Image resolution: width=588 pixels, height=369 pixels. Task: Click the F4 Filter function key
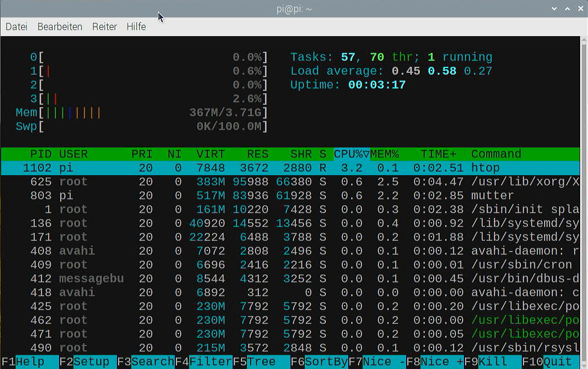(x=204, y=362)
